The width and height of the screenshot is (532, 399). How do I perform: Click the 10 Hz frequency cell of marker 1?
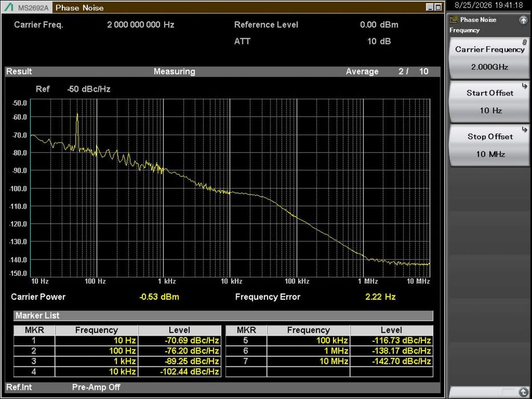click(x=96, y=340)
